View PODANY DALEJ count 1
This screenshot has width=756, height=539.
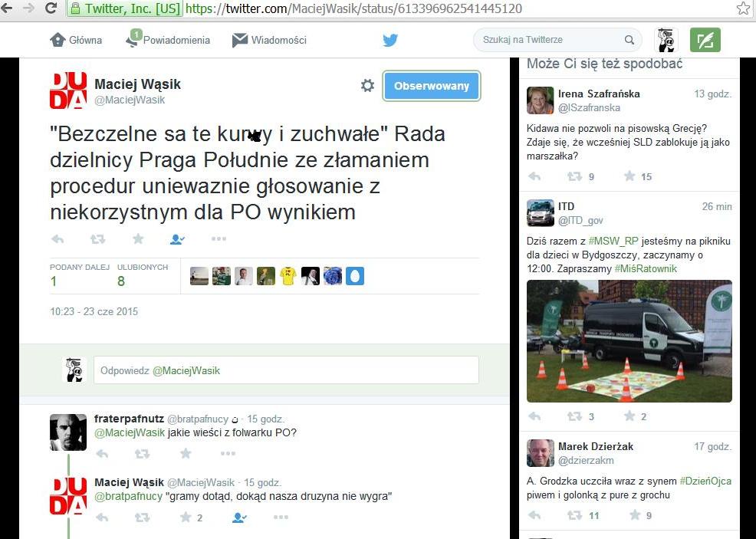80,276
